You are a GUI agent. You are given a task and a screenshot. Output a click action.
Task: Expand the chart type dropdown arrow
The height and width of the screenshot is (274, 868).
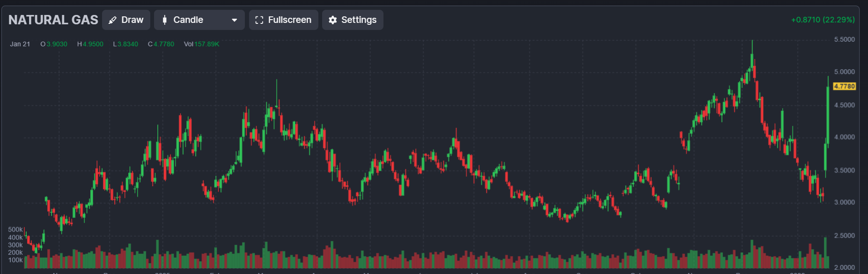coord(235,20)
